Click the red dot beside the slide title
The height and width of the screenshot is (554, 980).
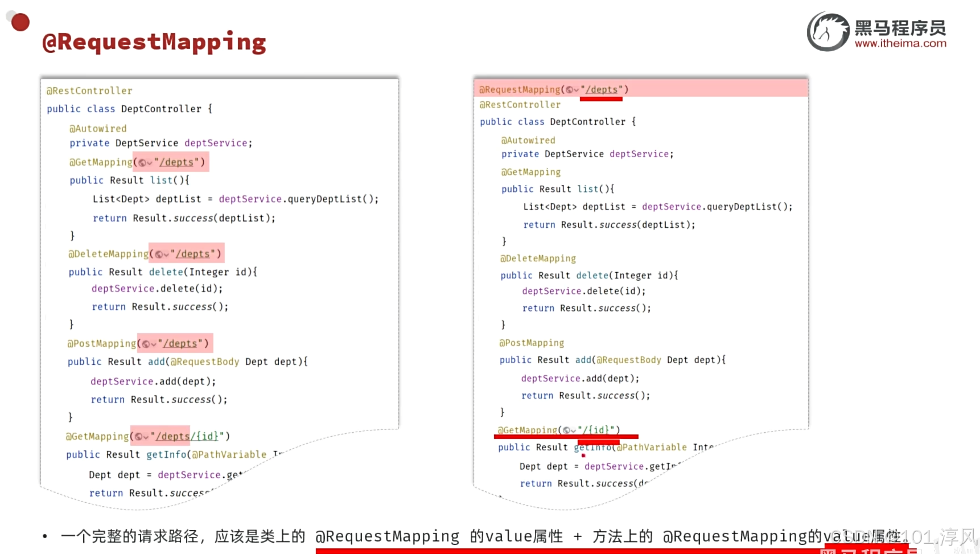tap(20, 22)
